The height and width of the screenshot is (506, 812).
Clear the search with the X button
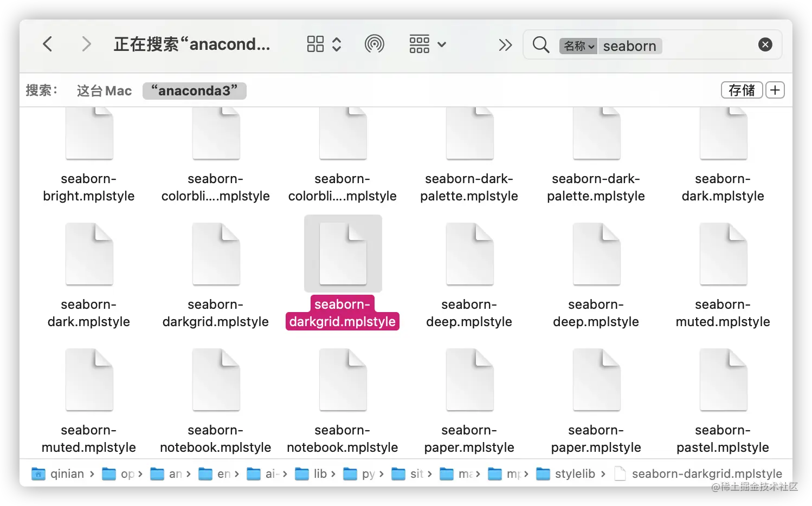[765, 44]
